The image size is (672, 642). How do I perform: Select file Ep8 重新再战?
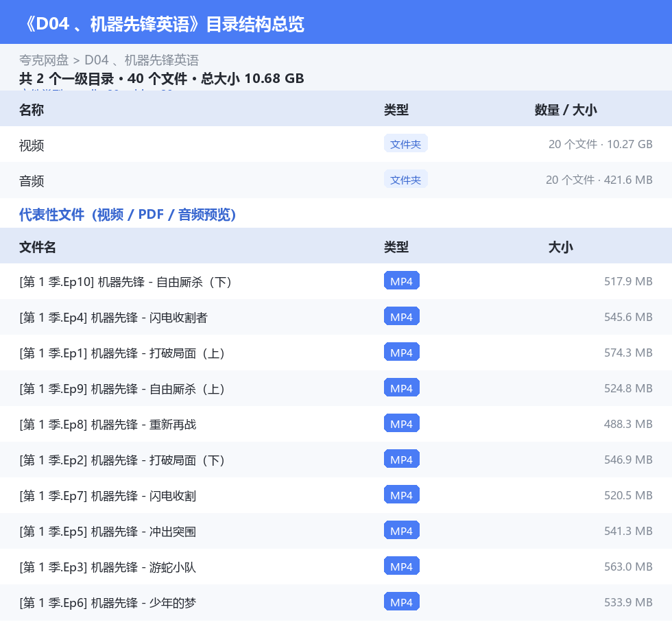[108, 424]
